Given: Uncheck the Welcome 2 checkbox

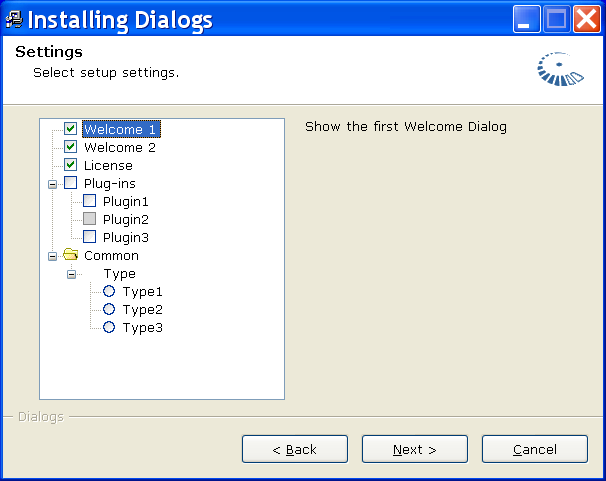Looking at the screenshot, I should pos(70,147).
